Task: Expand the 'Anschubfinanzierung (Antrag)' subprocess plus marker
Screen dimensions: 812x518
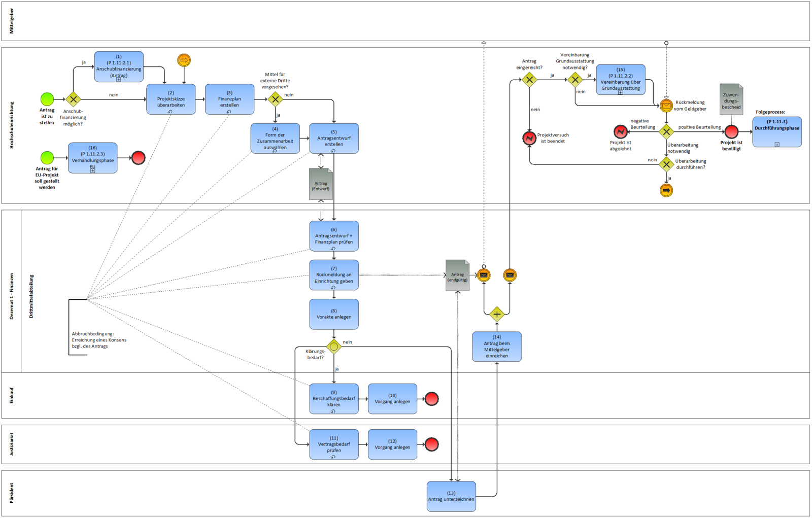Action: click(x=119, y=80)
